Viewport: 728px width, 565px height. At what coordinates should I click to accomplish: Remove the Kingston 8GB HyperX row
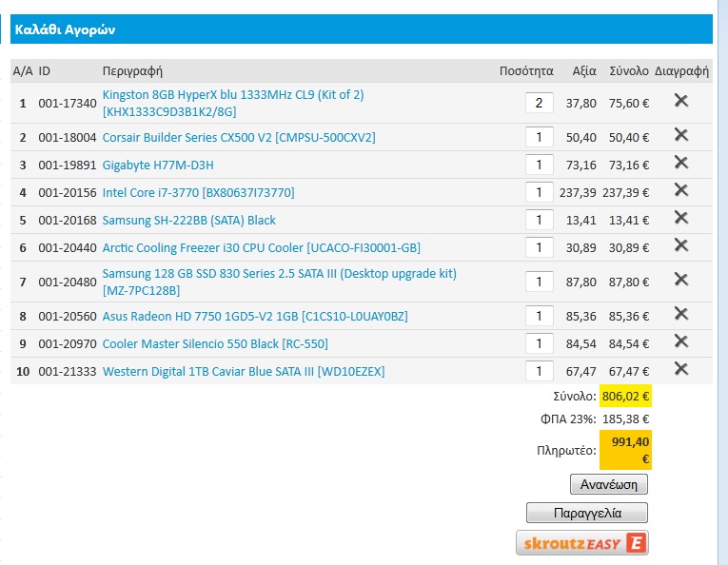tap(680, 100)
